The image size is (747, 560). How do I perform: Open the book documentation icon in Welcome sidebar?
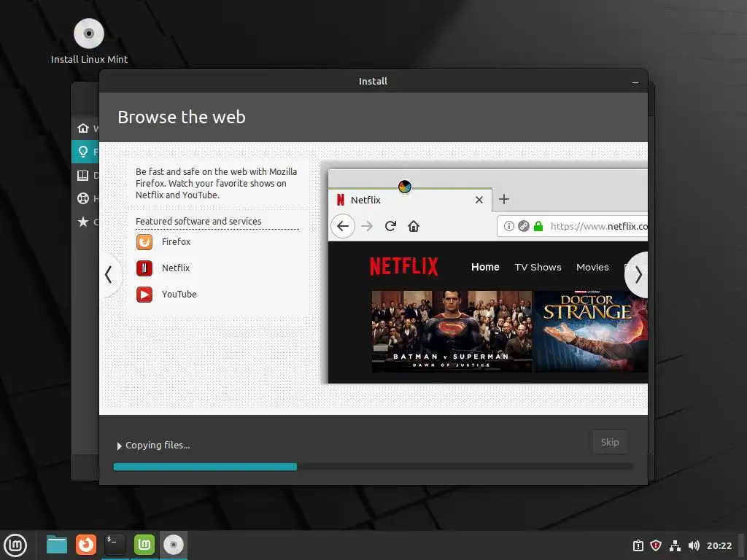pos(83,175)
